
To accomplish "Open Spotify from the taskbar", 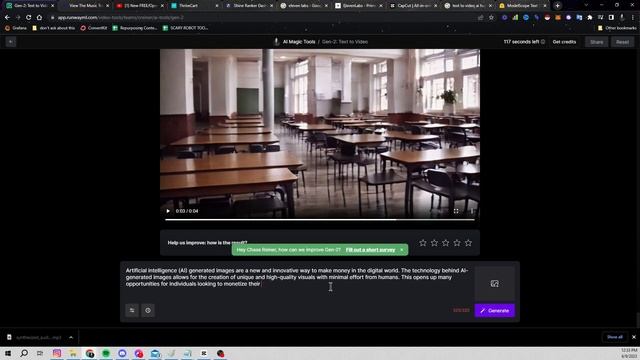I will point(106,353).
